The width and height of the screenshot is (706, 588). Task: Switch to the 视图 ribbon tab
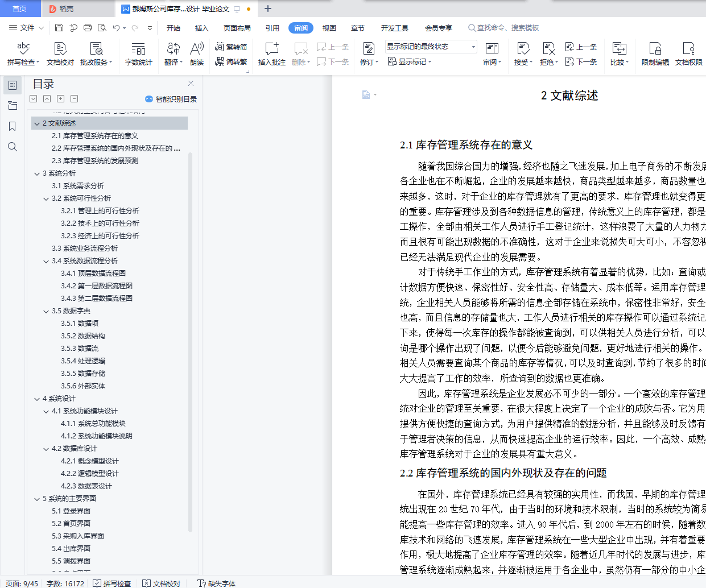click(x=329, y=28)
